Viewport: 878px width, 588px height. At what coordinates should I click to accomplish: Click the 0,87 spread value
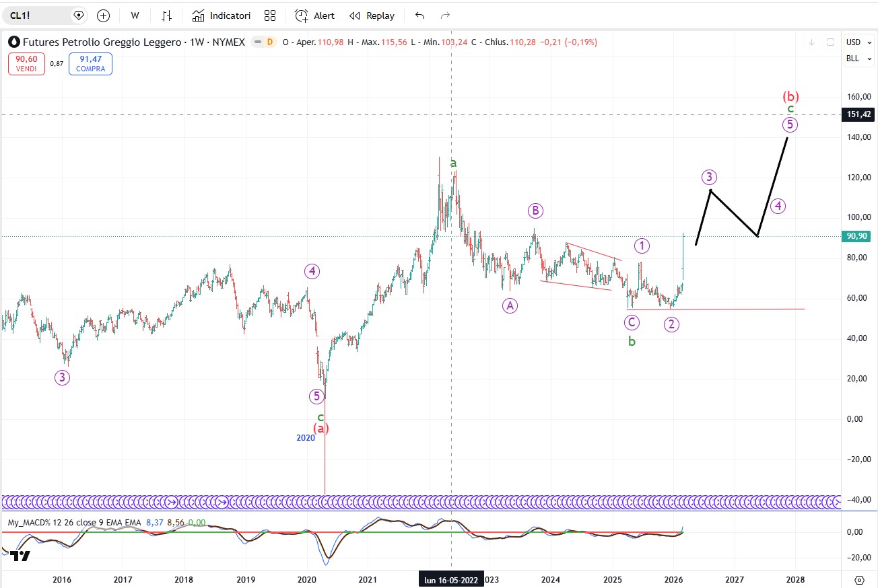pos(57,64)
